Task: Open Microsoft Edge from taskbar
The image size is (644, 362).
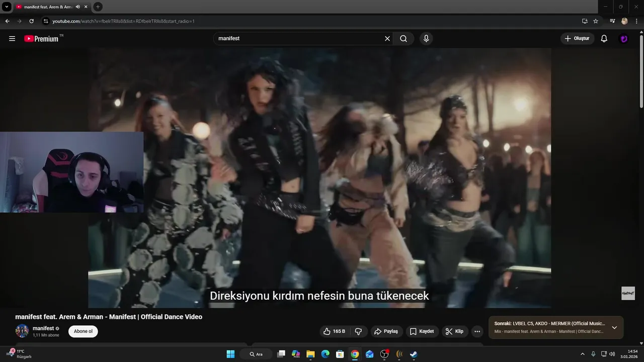Action: tap(325, 354)
